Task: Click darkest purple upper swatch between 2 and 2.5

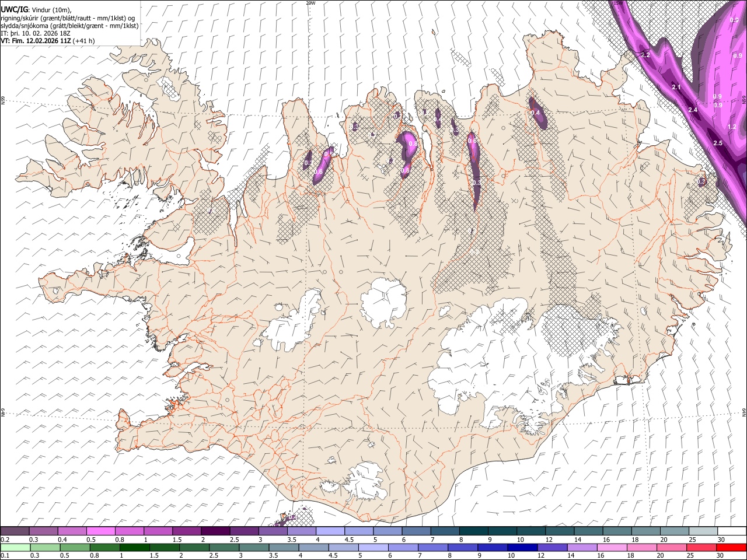Action: 215,531
